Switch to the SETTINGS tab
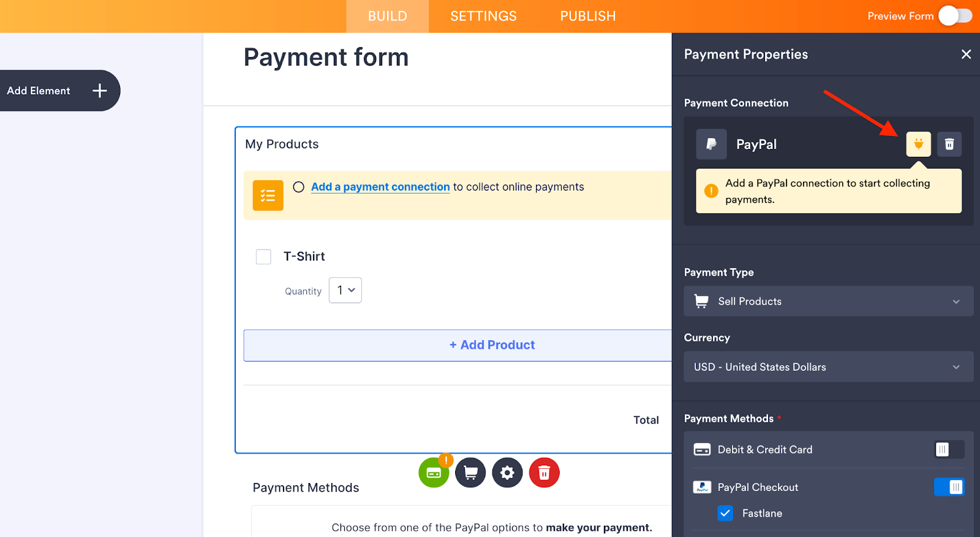 (483, 16)
